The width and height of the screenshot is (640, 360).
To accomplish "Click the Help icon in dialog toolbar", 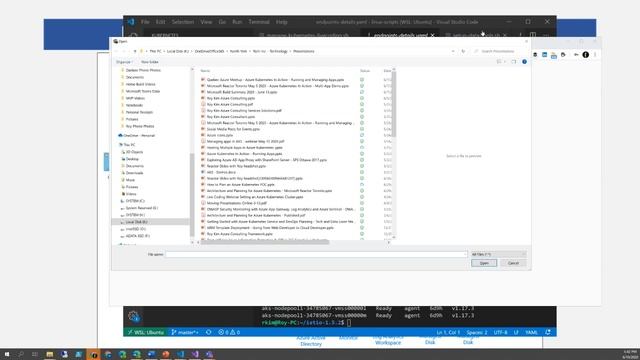I will click(524, 62).
